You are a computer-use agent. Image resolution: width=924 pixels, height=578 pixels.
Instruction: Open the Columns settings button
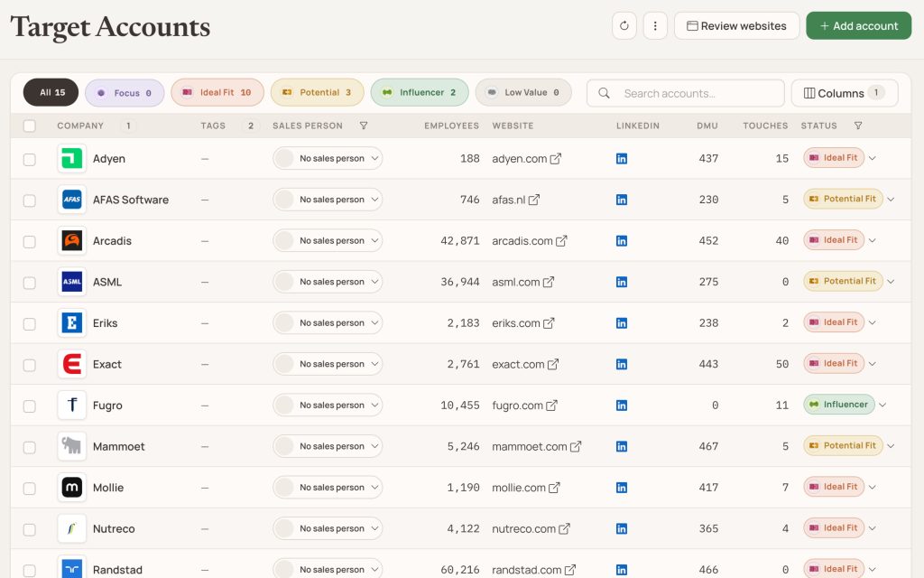[x=845, y=93]
